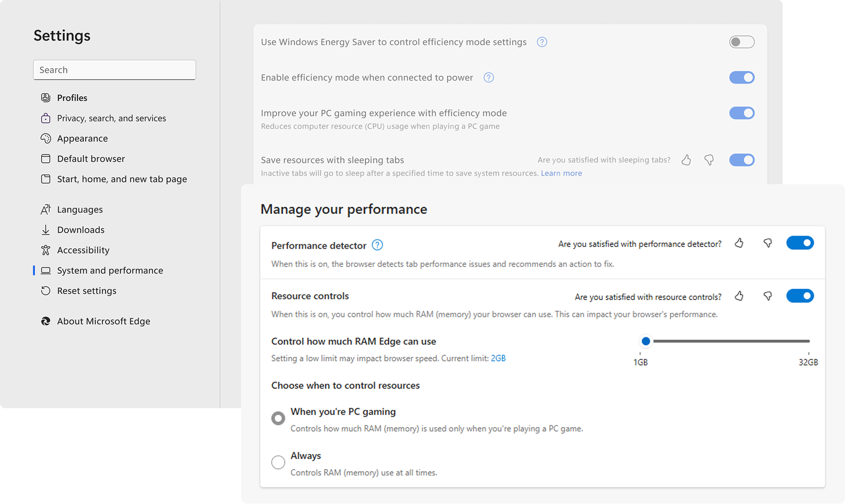Click the 2GB current limit link
The image size is (845, 504).
[498, 358]
